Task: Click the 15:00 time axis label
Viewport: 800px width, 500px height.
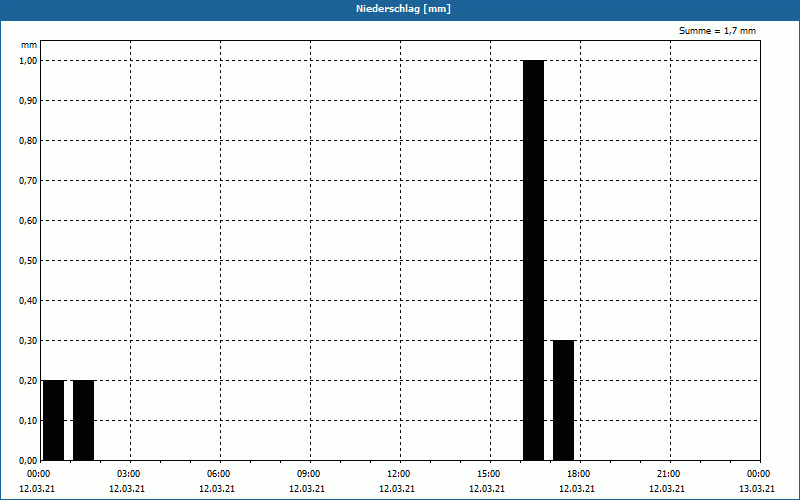Action: click(x=489, y=474)
